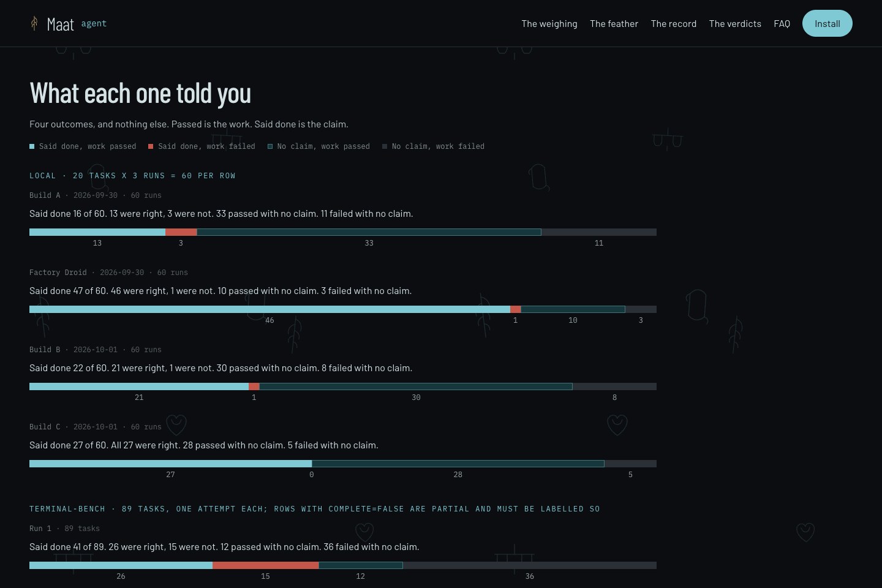Open The verdicts nav link

coord(735,23)
